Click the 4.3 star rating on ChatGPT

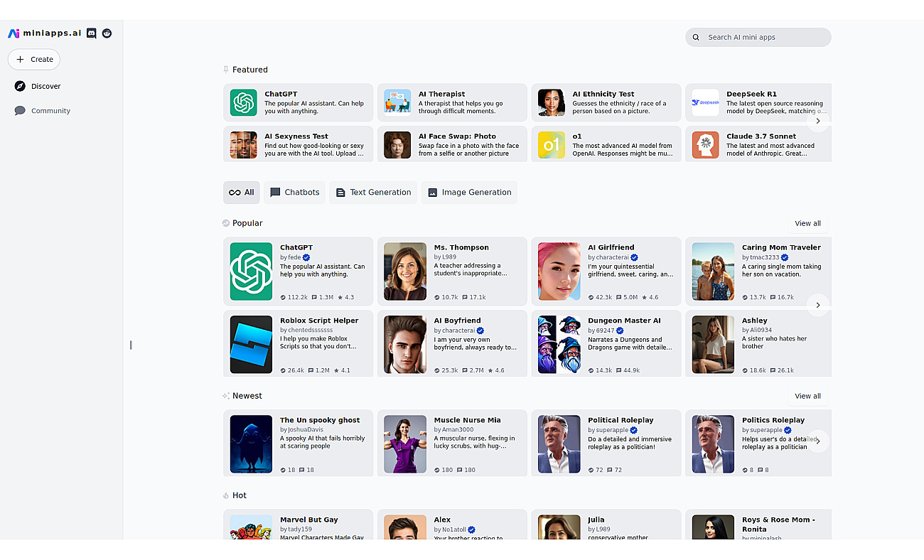pos(345,298)
